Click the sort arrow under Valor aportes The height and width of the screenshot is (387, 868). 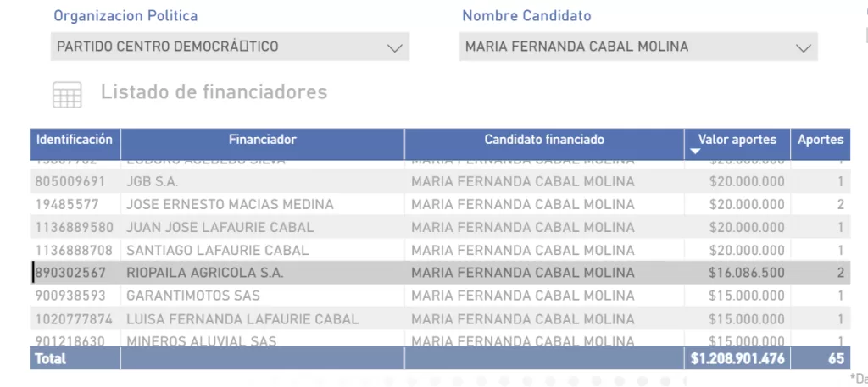(x=696, y=152)
